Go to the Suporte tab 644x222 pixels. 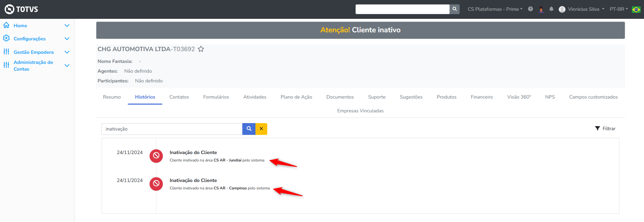[377, 97]
